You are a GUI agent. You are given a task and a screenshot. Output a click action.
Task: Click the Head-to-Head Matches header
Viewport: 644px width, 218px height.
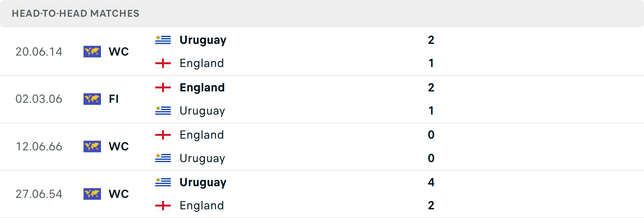tap(75, 13)
